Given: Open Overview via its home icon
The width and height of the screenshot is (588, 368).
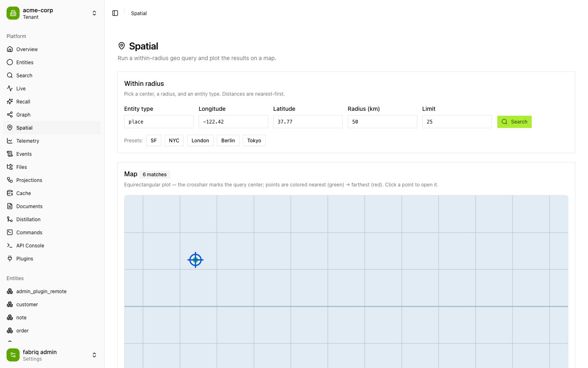Looking at the screenshot, I should click(x=10, y=49).
